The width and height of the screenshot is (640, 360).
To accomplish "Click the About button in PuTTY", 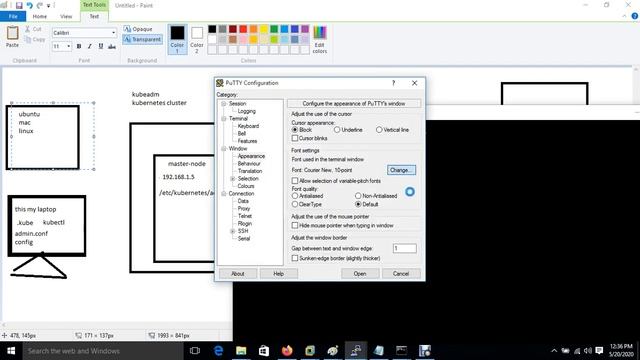I will [x=238, y=273].
